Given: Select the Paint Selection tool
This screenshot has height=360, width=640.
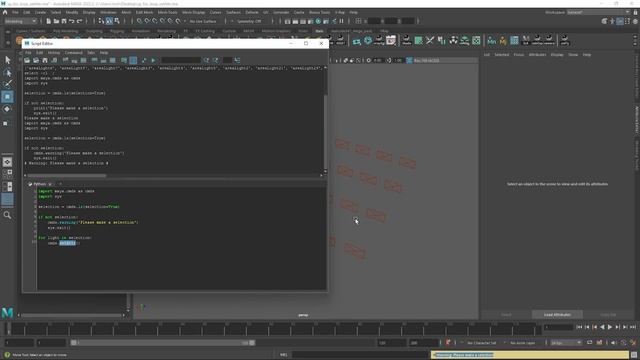Looking at the screenshot, I should click(7, 84).
